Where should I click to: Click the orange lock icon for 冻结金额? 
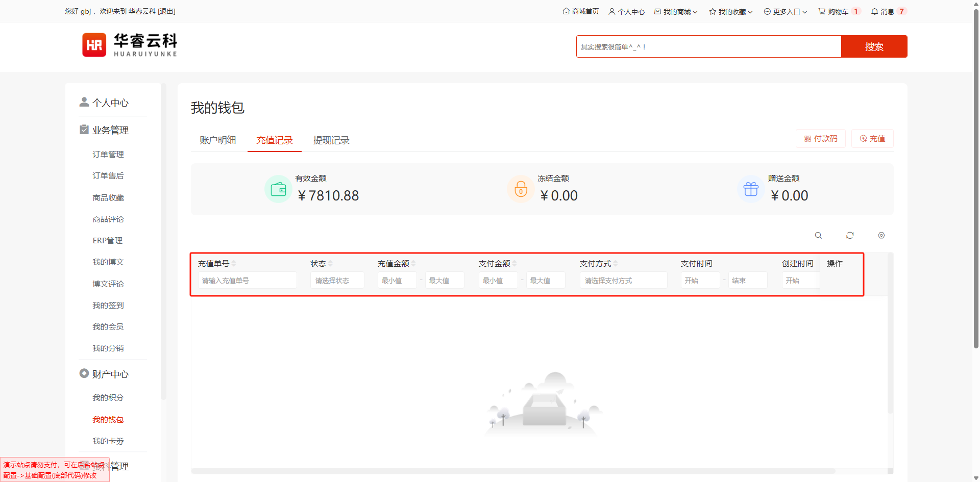pyautogui.click(x=521, y=189)
